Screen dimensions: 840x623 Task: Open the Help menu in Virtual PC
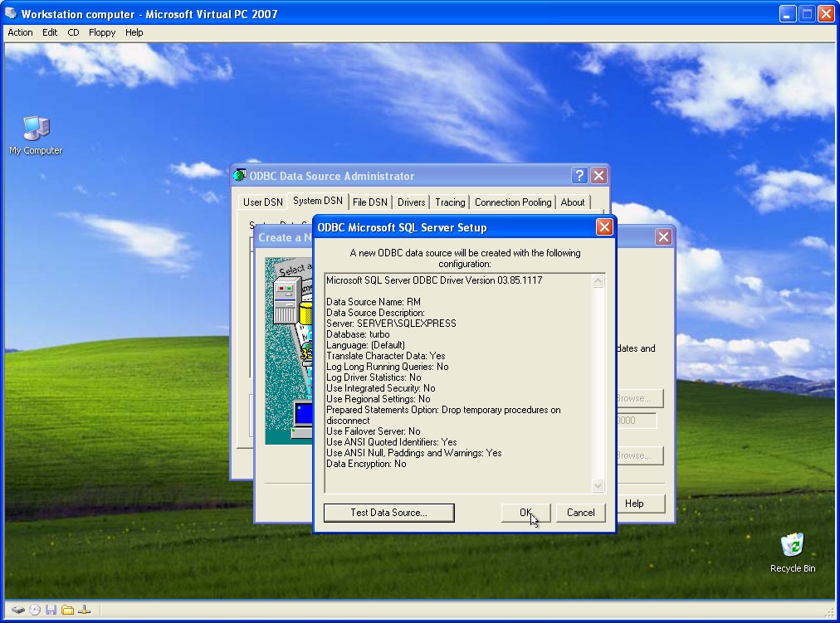[x=134, y=32]
